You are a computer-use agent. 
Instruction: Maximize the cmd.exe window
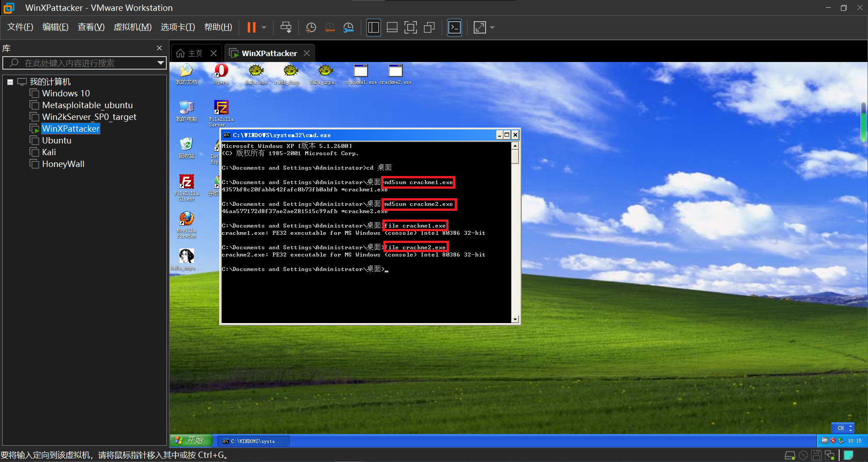click(x=507, y=135)
